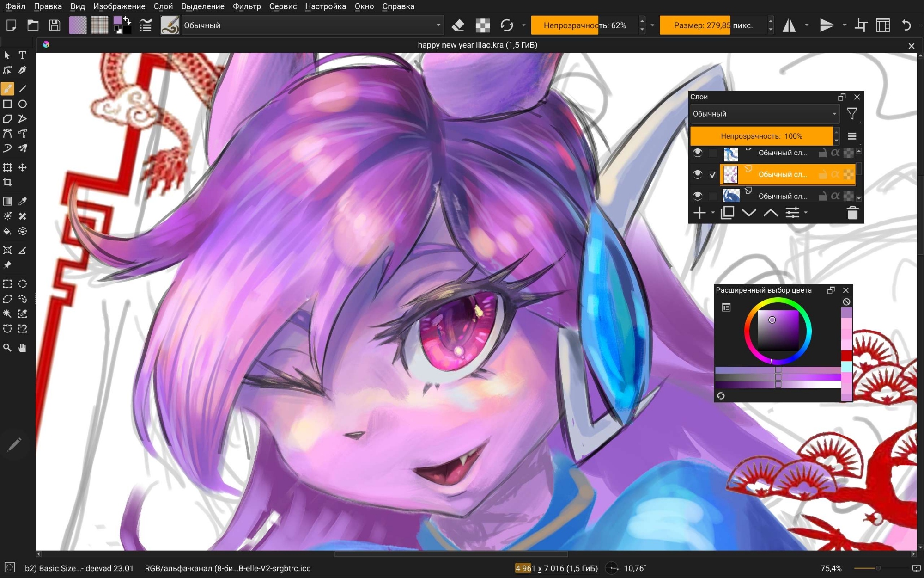This screenshot has height=578, width=924.
Task: Open the Слой menu
Action: click(163, 6)
